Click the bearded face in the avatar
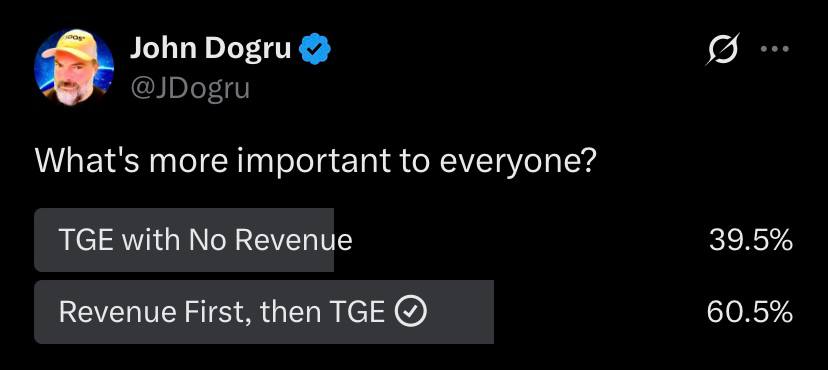828x370 pixels. point(72,80)
